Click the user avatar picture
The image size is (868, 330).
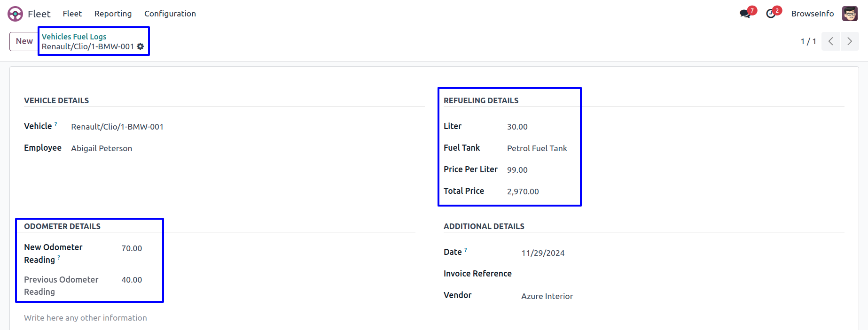(x=850, y=14)
